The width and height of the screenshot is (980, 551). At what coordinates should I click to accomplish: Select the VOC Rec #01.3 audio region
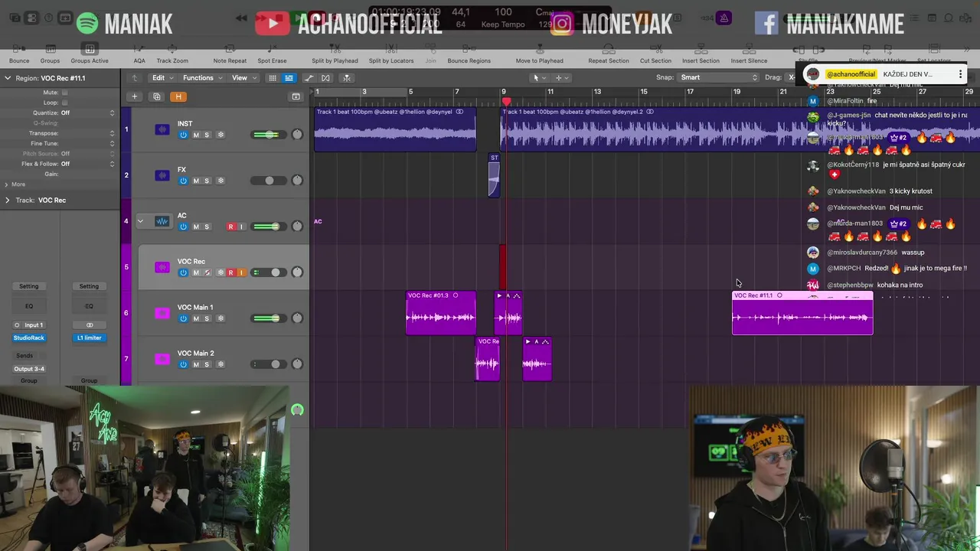pos(440,313)
